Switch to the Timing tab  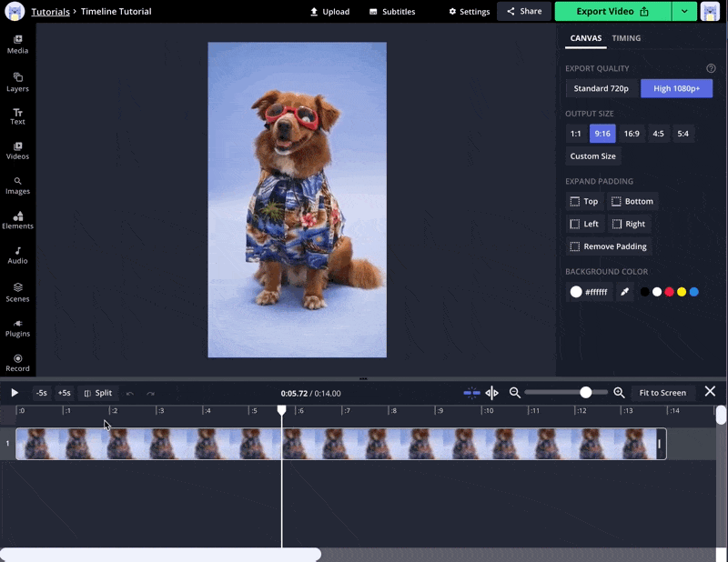[x=626, y=38]
